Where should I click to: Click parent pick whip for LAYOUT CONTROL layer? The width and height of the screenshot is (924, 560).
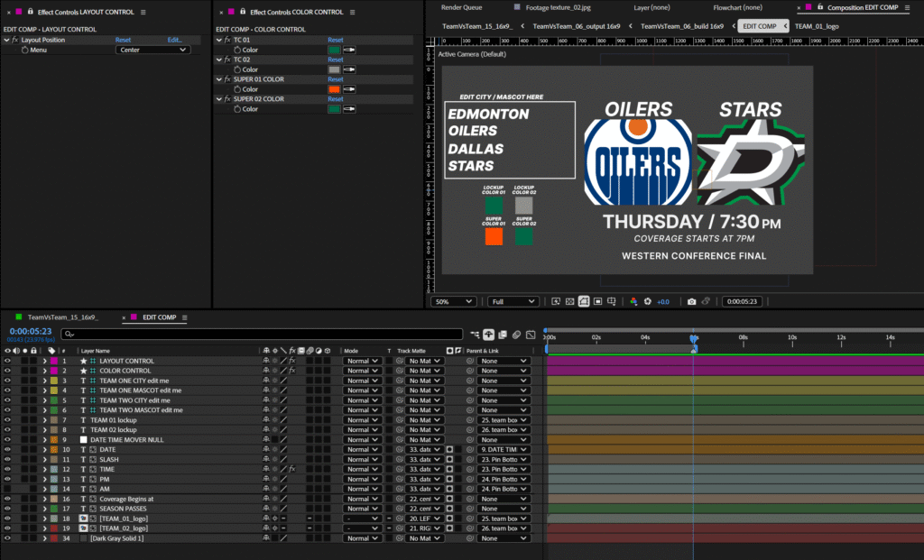point(469,361)
